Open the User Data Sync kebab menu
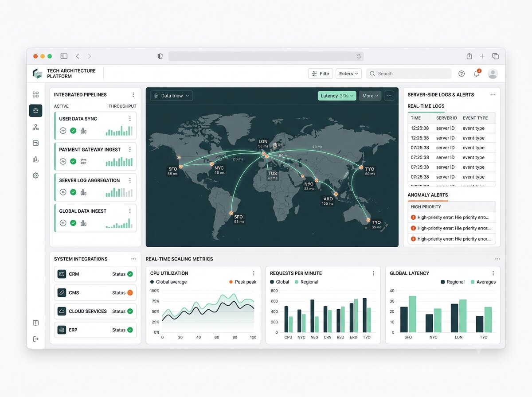 [x=130, y=119]
